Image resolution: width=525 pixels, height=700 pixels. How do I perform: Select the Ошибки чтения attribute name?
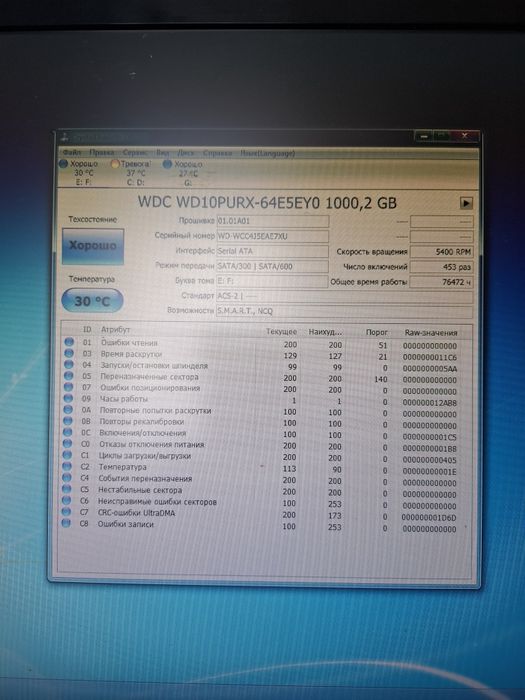pyautogui.click(x=129, y=343)
